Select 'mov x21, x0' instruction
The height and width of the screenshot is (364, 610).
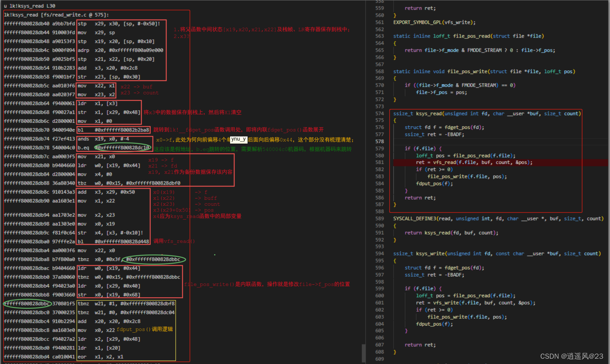tap(97, 157)
